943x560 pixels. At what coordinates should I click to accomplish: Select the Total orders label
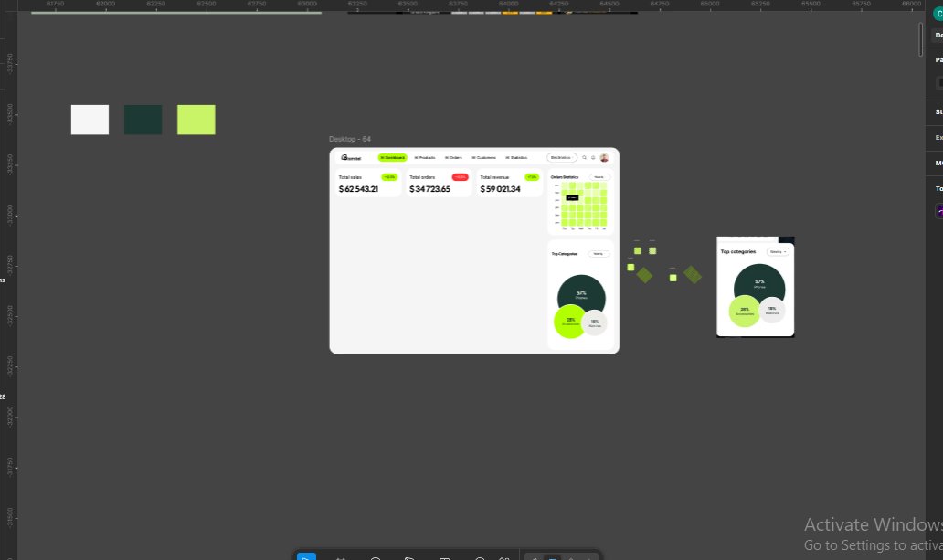point(422,177)
